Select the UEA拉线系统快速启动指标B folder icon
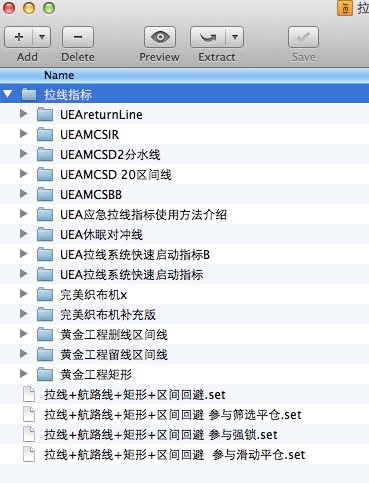The height and width of the screenshot is (483, 369). pyautogui.click(x=45, y=254)
